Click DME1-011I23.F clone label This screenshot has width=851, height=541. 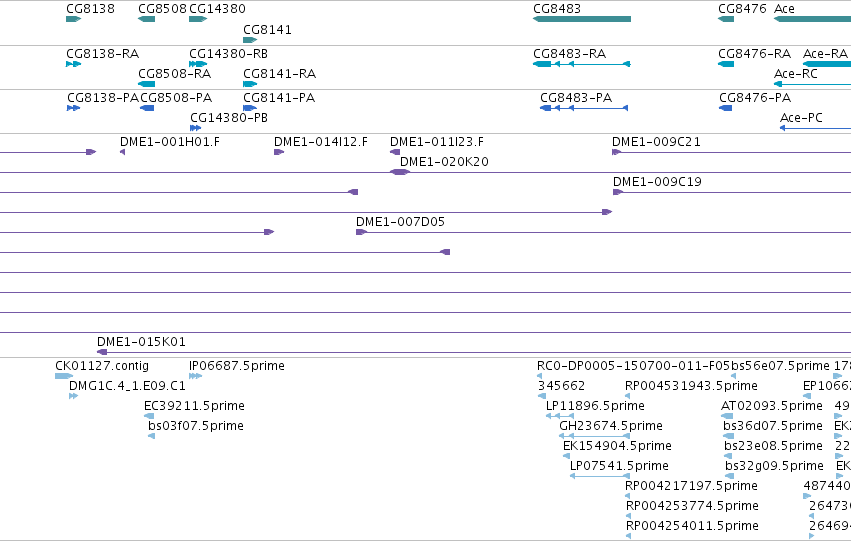click(437, 142)
